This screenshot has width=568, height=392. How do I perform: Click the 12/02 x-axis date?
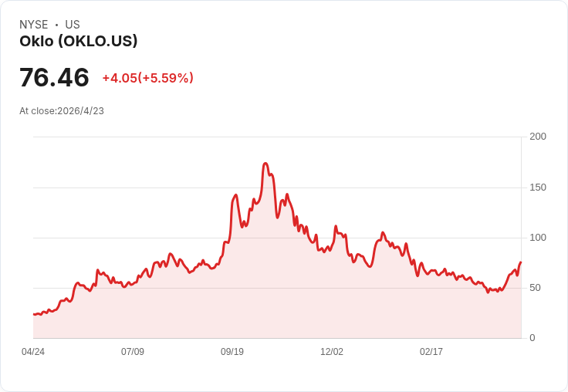[x=332, y=352]
